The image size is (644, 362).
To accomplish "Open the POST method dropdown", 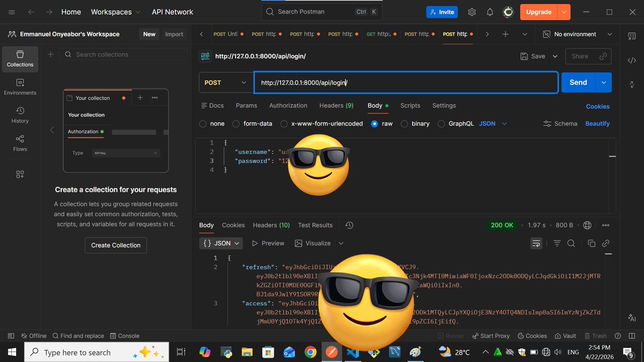I will 225,83.
